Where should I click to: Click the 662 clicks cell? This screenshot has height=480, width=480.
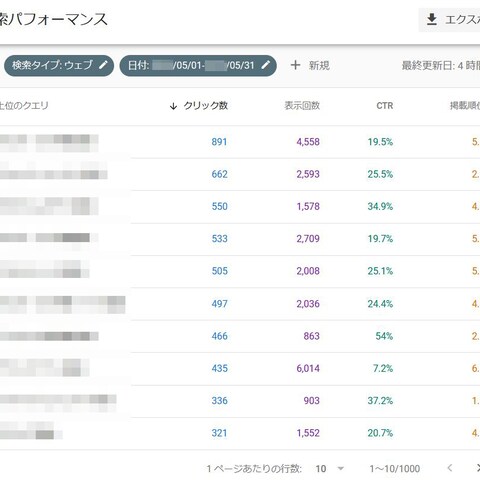[x=219, y=174]
